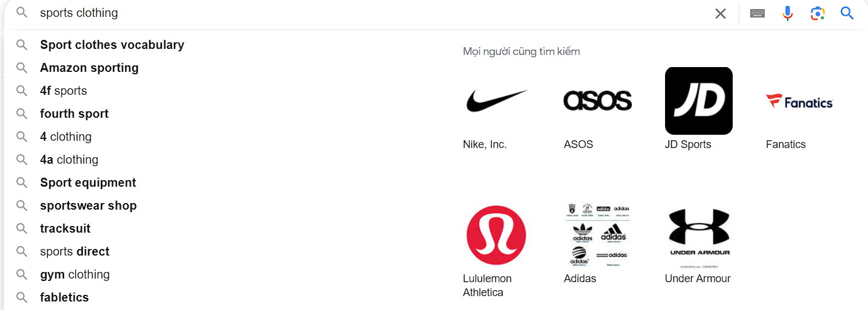Open the on-screen keyboard icon
Viewport: 868px width, 310px height.
(x=757, y=13)
